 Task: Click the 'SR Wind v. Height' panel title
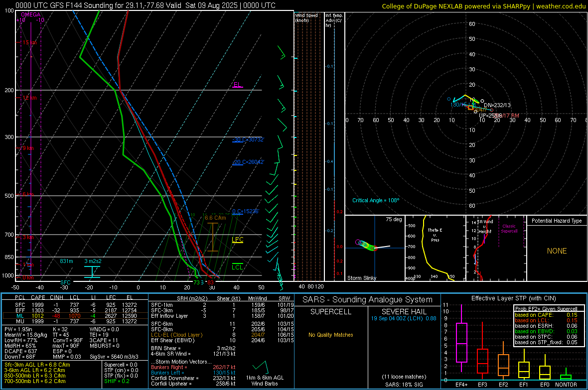click(x=485, y=227)
